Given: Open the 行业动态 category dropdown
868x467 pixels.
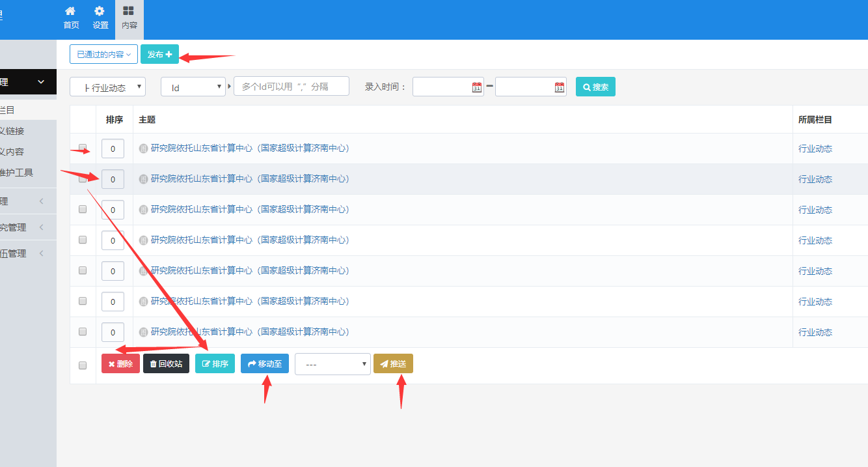Looking at the screenshot, I should click(107, 87).
